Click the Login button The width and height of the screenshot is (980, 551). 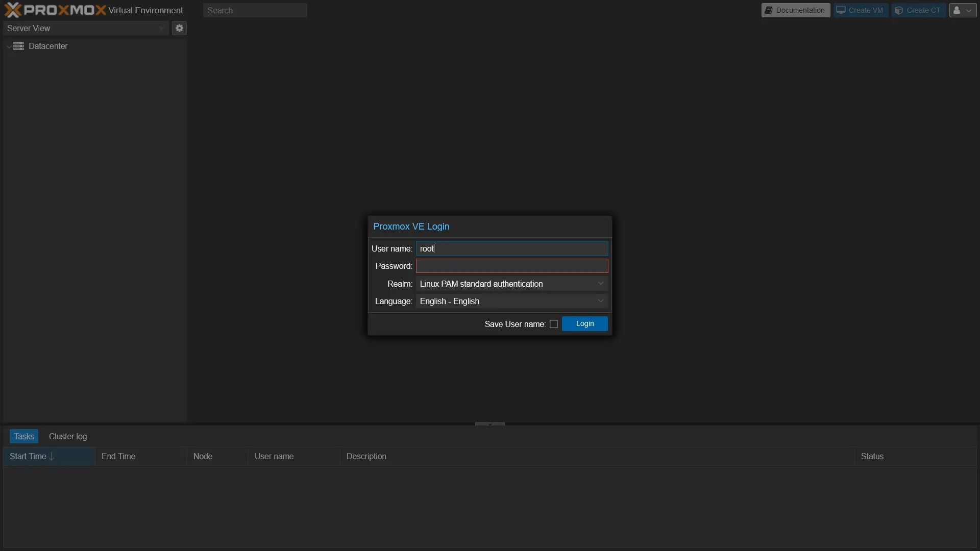coord(584,323)
